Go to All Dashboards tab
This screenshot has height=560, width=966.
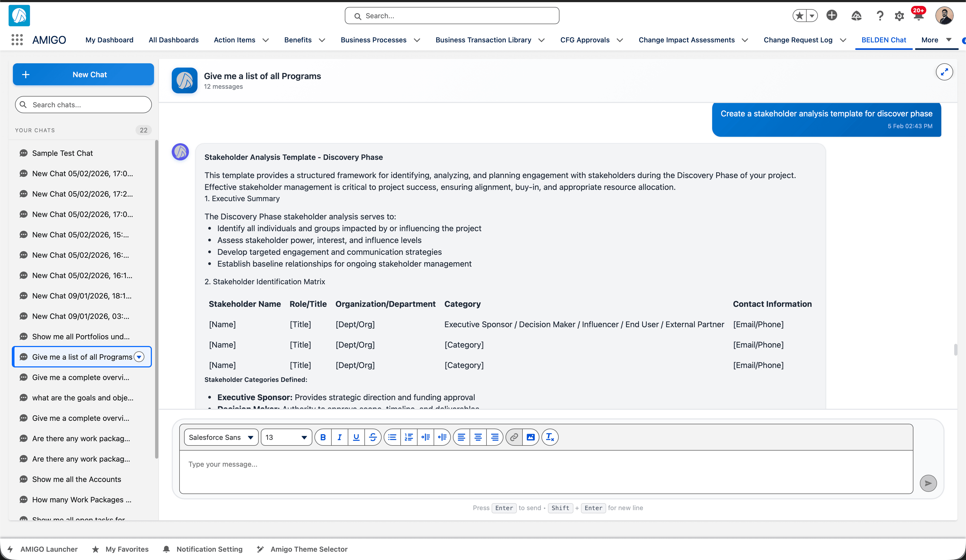(174, 40)
